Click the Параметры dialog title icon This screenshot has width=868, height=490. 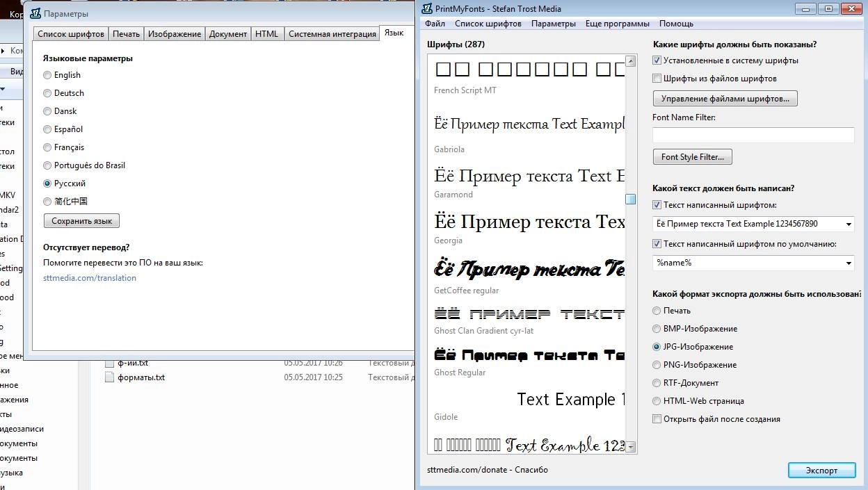tap(36, 13)
